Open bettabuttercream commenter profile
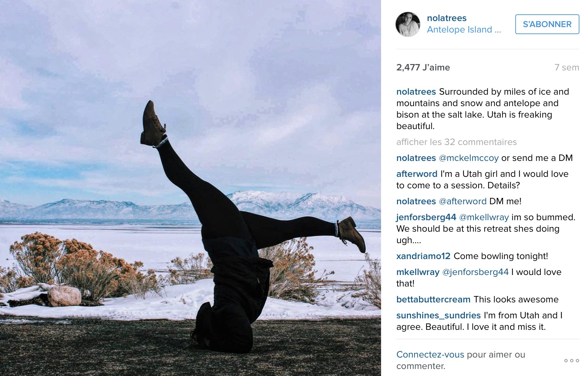 click(x=433, y=300)
